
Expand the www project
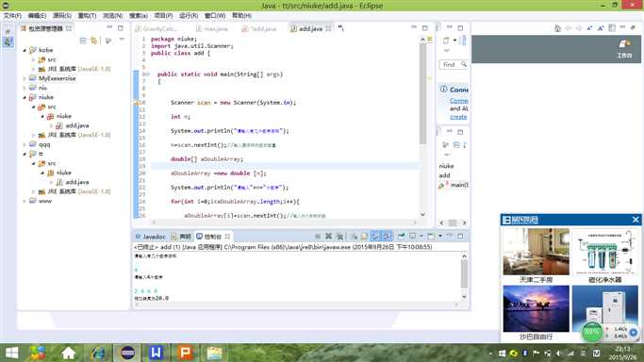click(25, 201)
